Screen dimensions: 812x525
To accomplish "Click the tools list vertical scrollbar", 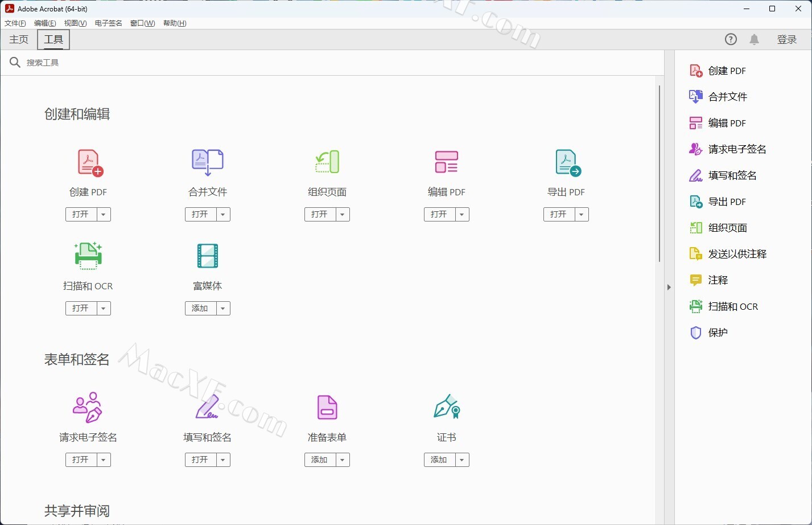I will [660, 174].
